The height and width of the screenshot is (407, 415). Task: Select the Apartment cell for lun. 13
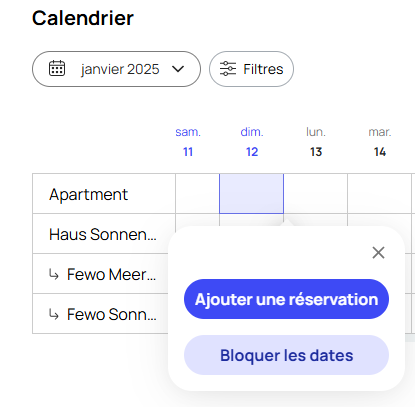click(316, 193)
